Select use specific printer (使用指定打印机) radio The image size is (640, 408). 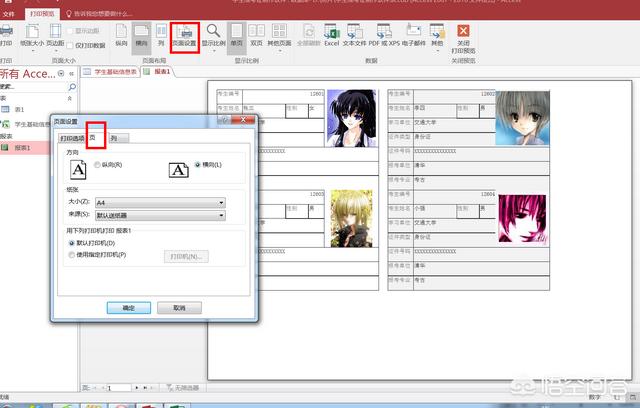pos(72,255)
